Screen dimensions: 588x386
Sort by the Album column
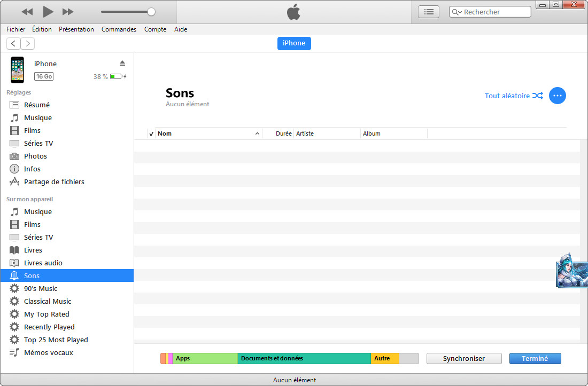(x=394, y=133)
